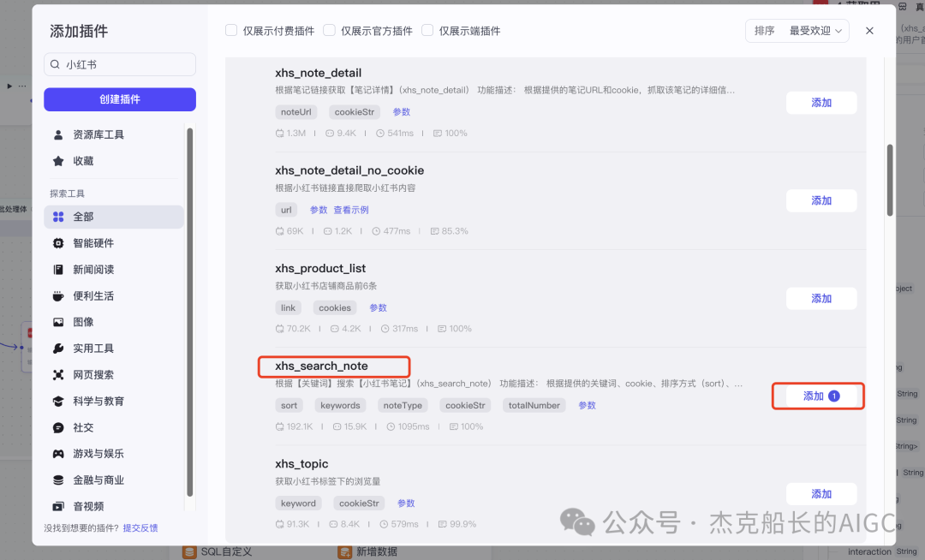Click success rate icon beside 85.3%
Screen dimensions: 925x560
[x=435, y=231]
